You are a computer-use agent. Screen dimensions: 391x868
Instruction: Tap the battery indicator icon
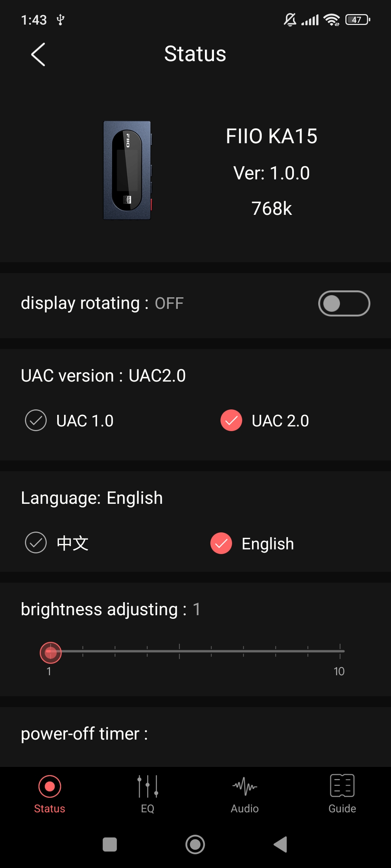click(x=358, y=20)
